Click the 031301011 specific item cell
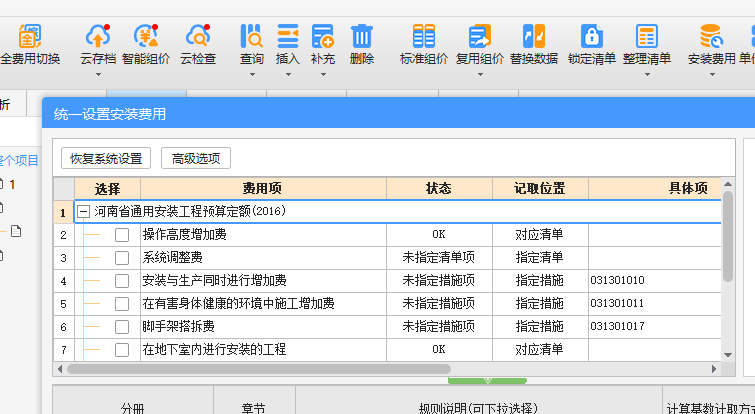755x414 pixels. click(655, 304)
